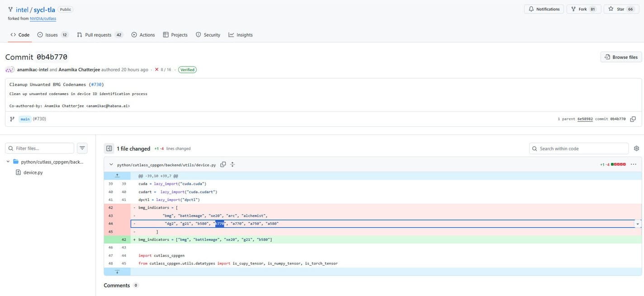
Task: Select device.py in the file tree
Action: coord(33,172)
